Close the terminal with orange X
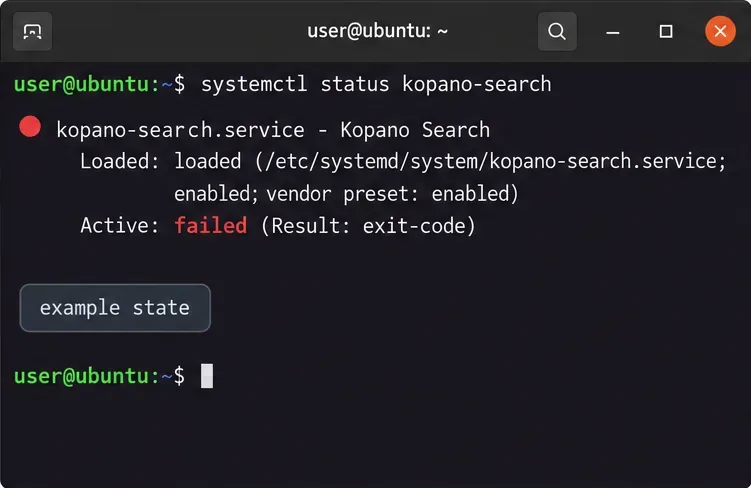 pyautogui.click(x=720, y=32)
